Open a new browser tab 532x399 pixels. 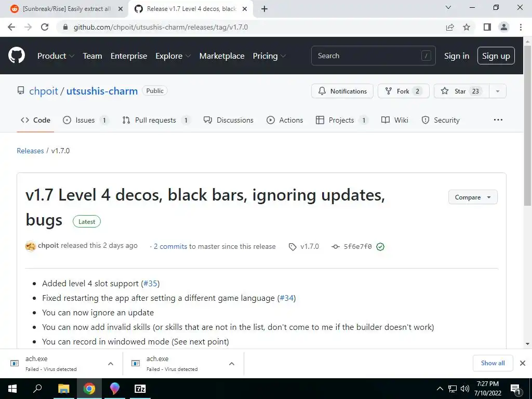click(x=264, y=9)
